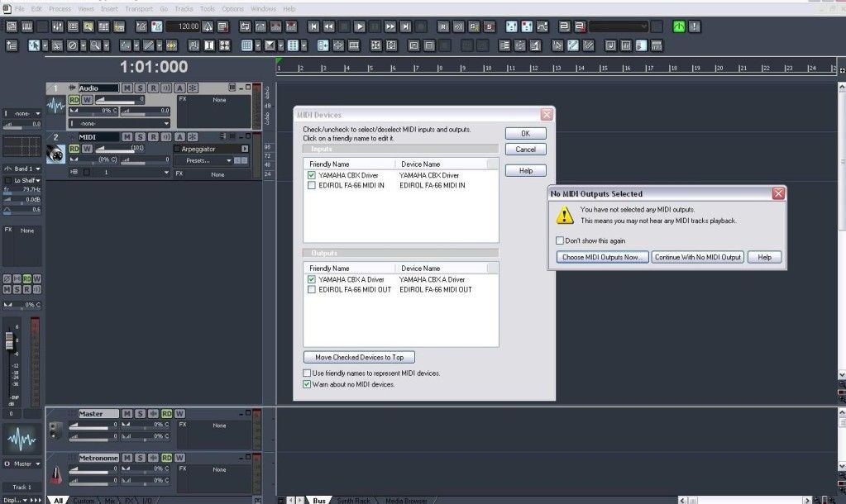The width and height of the screenshot is (846, 504).
Task: Check EDIROL FA-66 MIDI OUT output
Action: coord(311,290)
